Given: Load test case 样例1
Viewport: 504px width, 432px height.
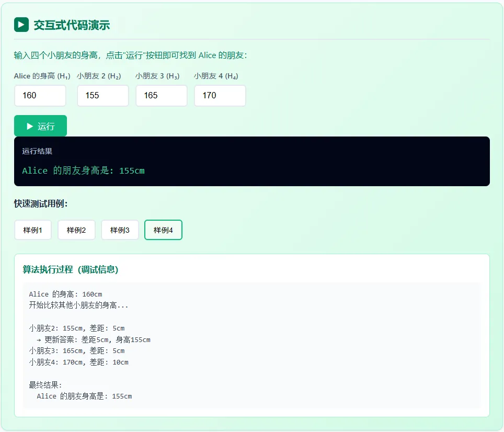Looking at the screenshot, I should (x=33, y=230).
